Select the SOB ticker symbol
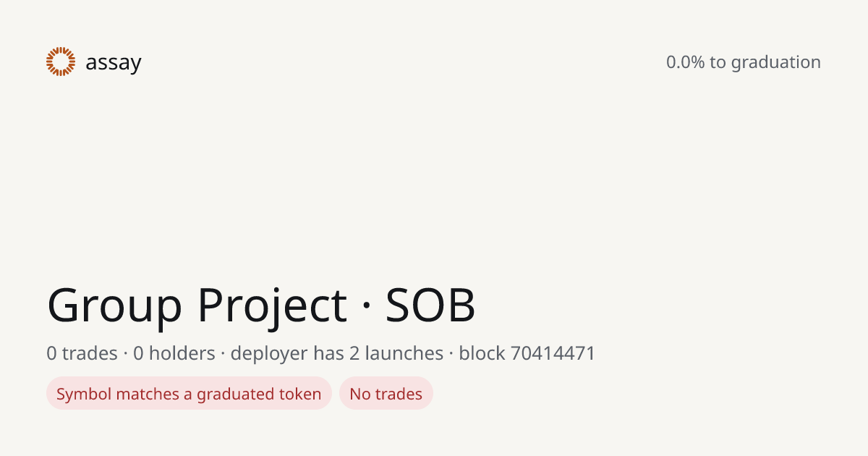The width and height of the screenshot is (868, 456). (430, 305)
